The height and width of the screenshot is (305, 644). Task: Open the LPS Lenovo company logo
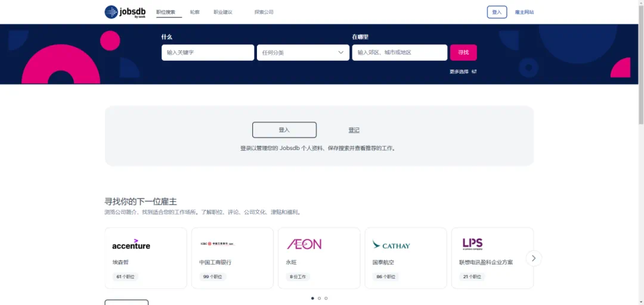point(472,244)
